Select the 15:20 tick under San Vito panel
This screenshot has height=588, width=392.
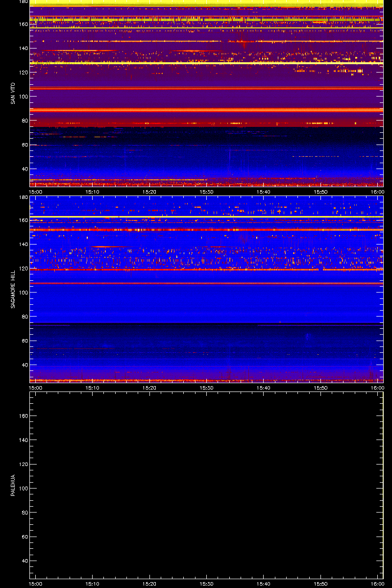[149, 192]
